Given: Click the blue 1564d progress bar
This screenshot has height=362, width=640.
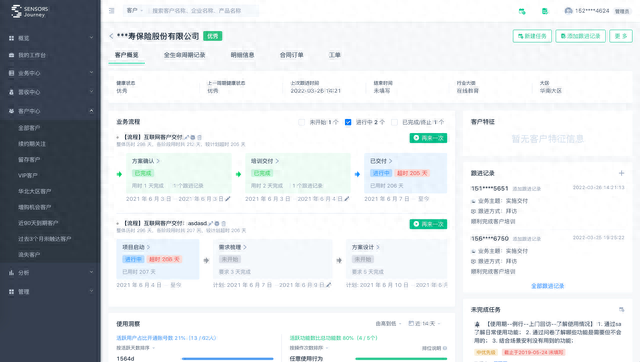Looking at the screenshot, I should [227, 359].
